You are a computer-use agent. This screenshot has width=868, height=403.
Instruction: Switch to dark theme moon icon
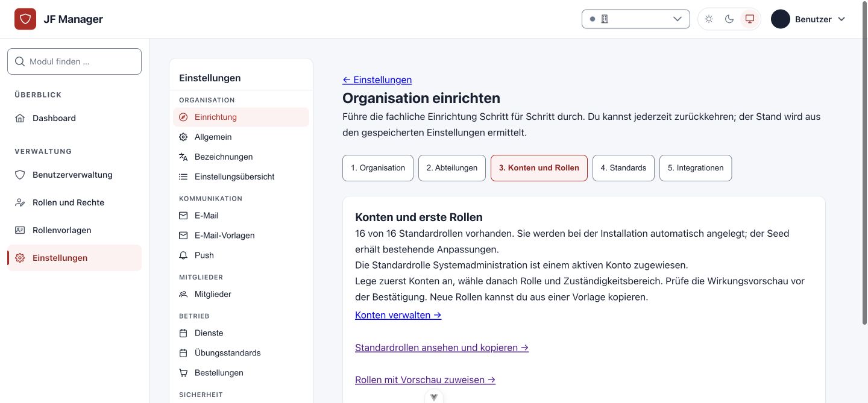[729, 19]
